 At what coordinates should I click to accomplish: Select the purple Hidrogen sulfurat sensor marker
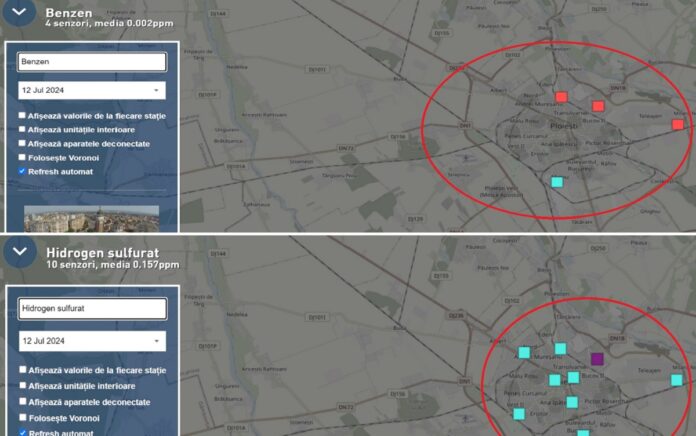597,359
